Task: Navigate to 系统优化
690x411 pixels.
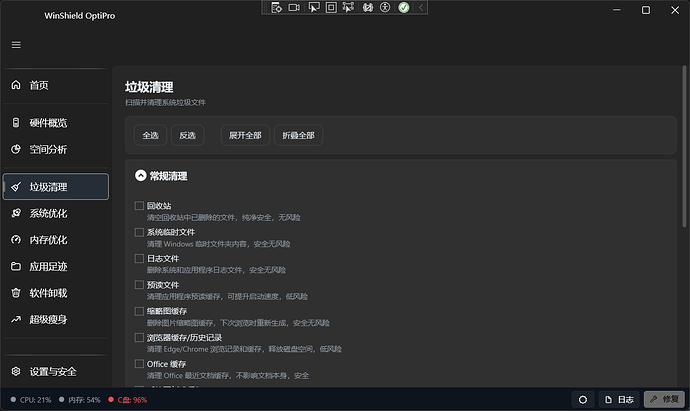Action: click(55, 213)
